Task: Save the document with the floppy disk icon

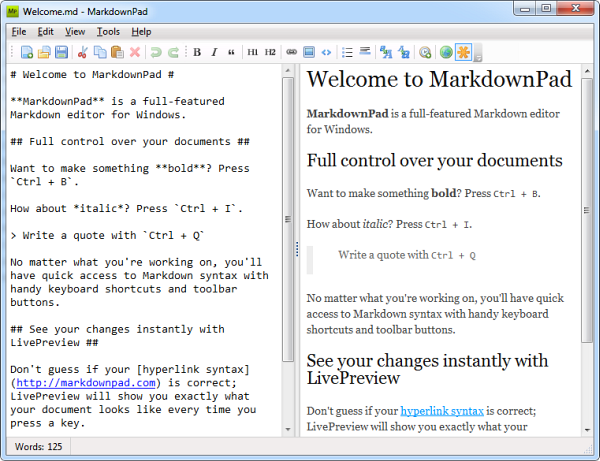Action: tap(61, 52)
